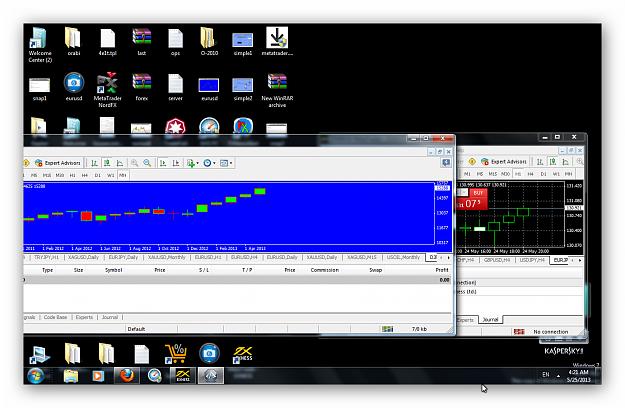Click right chart-tab scroll arrow in left window
The height and width of the screenshot is (408, 625).
click(x=448, y=258)
